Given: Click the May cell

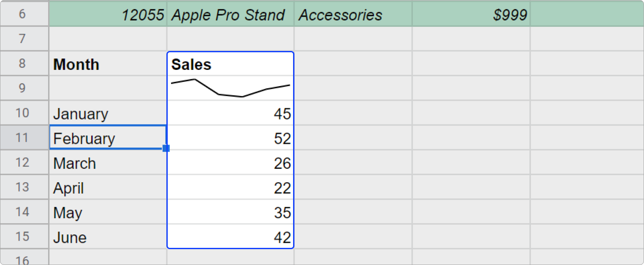Looking at the screenshot, I should coord(108,213).
